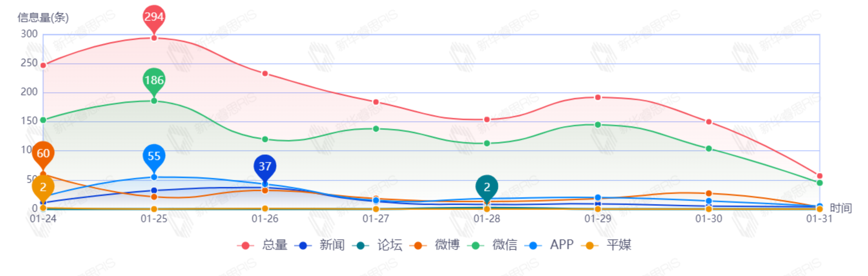Viewport: 868px width, 276px height.
Task: Click the total data point on 01-26
Action: click(x=265, y=73)
